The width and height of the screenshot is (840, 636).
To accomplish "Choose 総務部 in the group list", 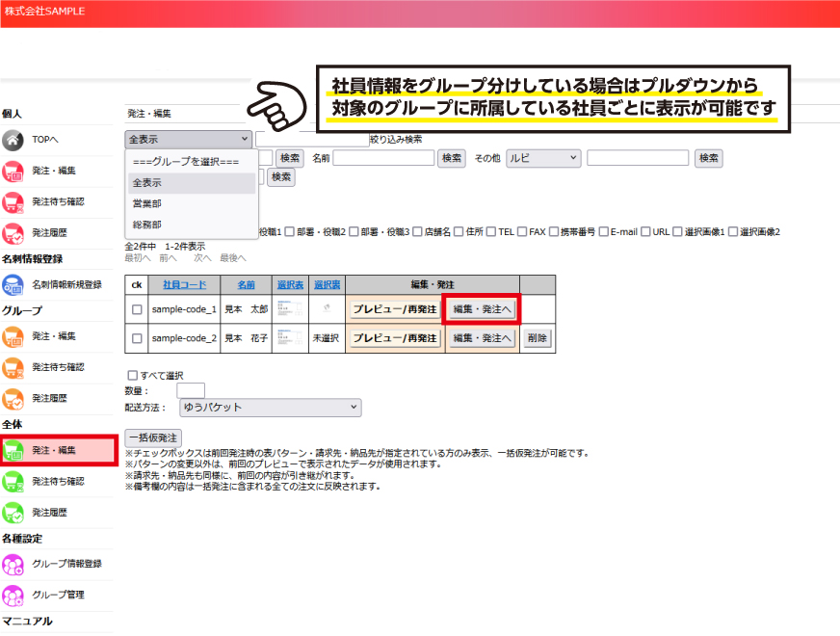I will point(147,225).
